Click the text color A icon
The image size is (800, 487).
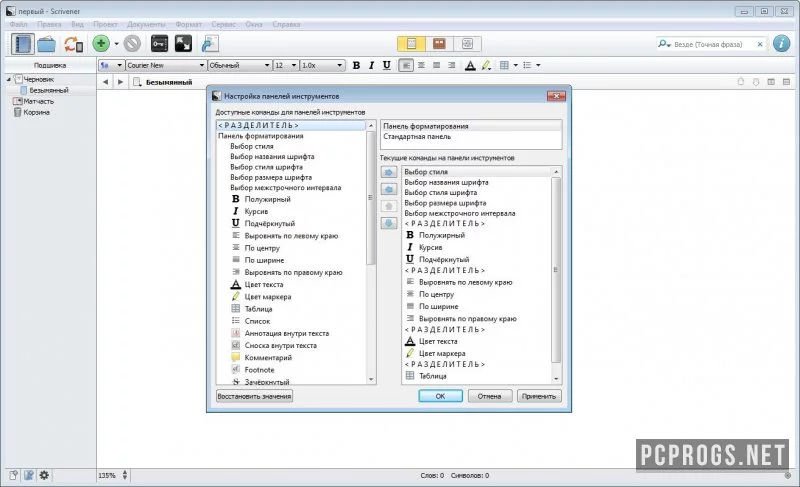470,65
